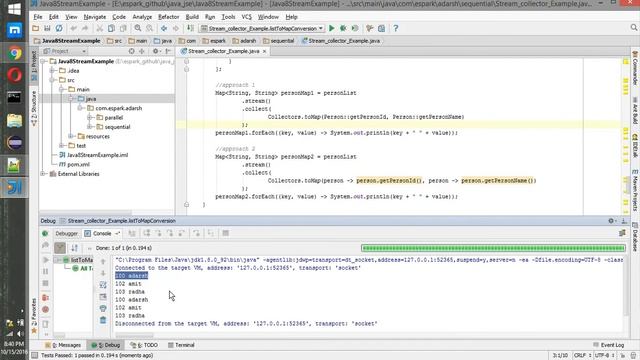Image resolution: width=640 pixels, height=360 pixels.
Task: Click the Clear All trash icon in console
Action: (103, 320)
